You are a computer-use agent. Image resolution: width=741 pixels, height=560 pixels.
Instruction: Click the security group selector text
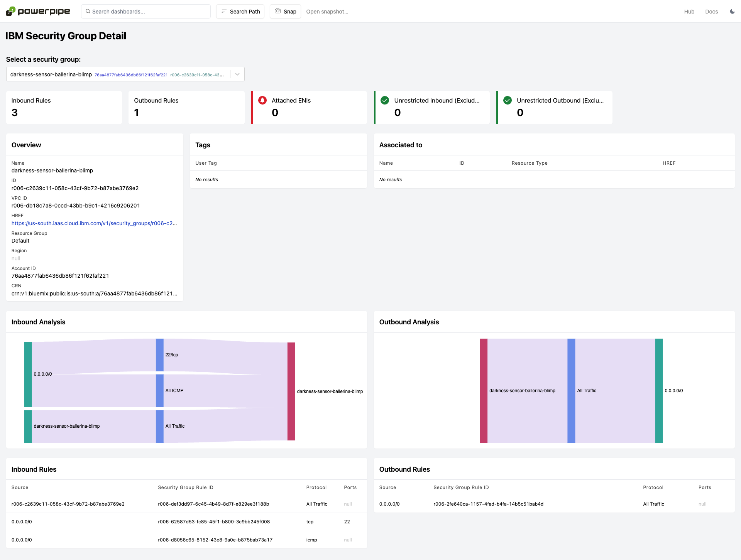click(x=117, y=74)
